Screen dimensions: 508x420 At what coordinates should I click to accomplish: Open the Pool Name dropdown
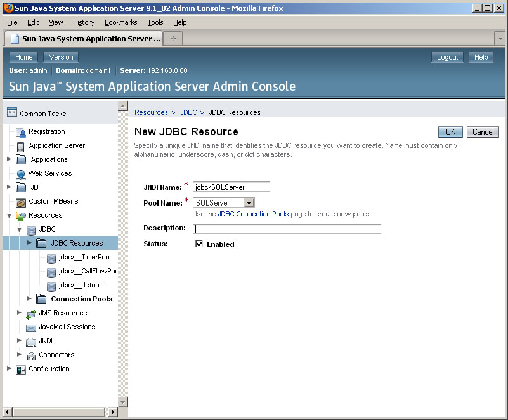tap(249, 203)
